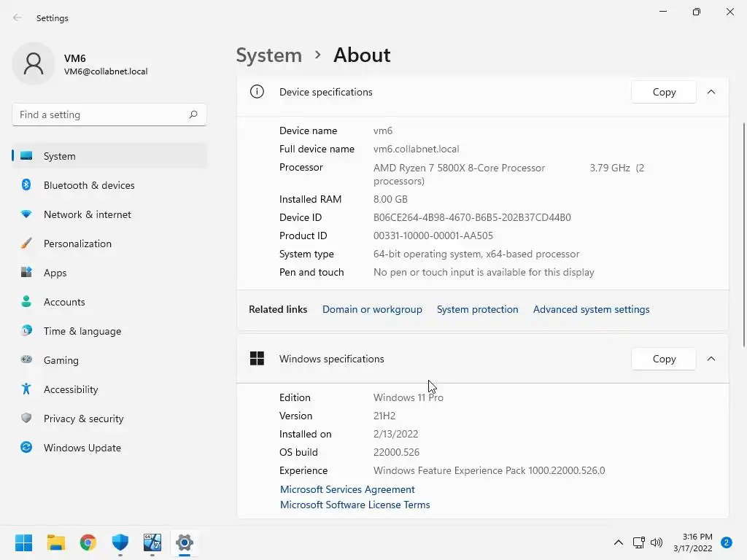Click System in the breadcrumb
The height and width of the screenshot is (560, 747).
point(269,55)
